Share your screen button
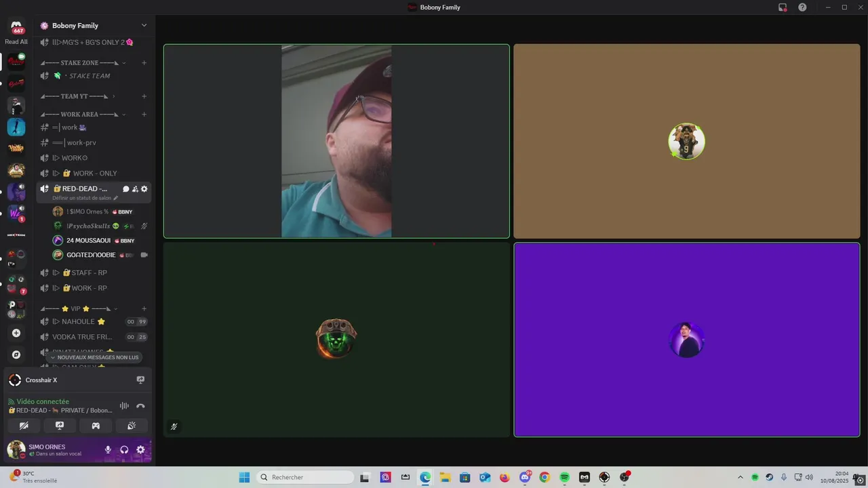The height and width of the screenshot is (488, 868). (x=60, y=426)
